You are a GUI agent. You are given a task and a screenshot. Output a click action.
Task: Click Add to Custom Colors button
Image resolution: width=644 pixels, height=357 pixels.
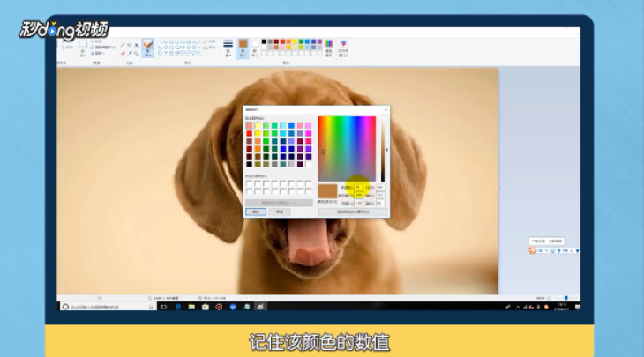tap(353, 212)
